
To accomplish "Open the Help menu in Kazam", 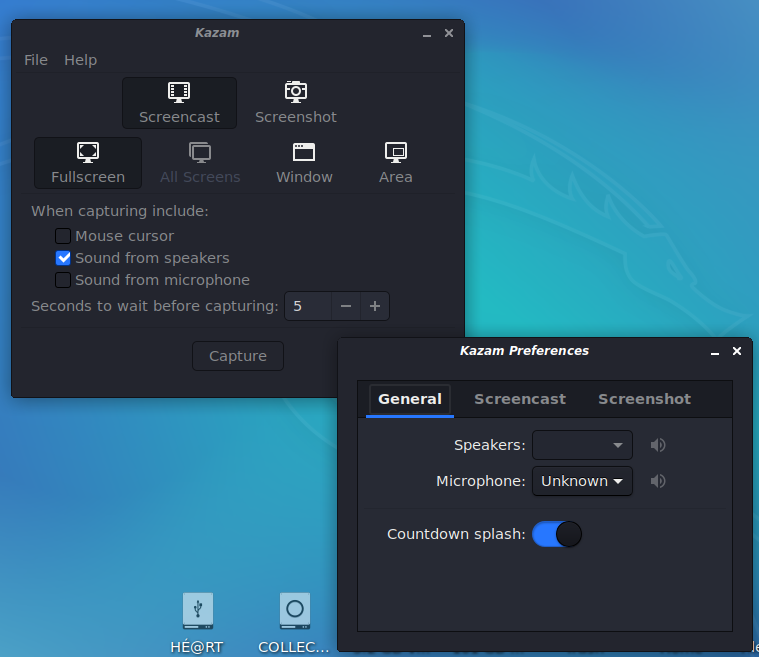I will click(80, 60).
